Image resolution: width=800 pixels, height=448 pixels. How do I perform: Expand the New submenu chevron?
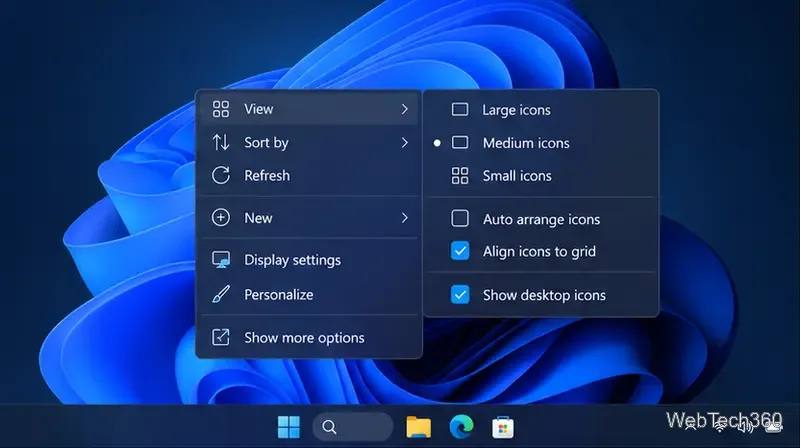pyautogui.click(x=405, y=218)
